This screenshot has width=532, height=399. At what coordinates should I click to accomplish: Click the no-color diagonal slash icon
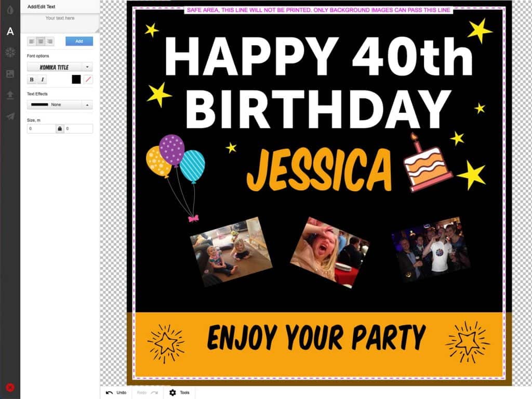click(x=88, y=79)
